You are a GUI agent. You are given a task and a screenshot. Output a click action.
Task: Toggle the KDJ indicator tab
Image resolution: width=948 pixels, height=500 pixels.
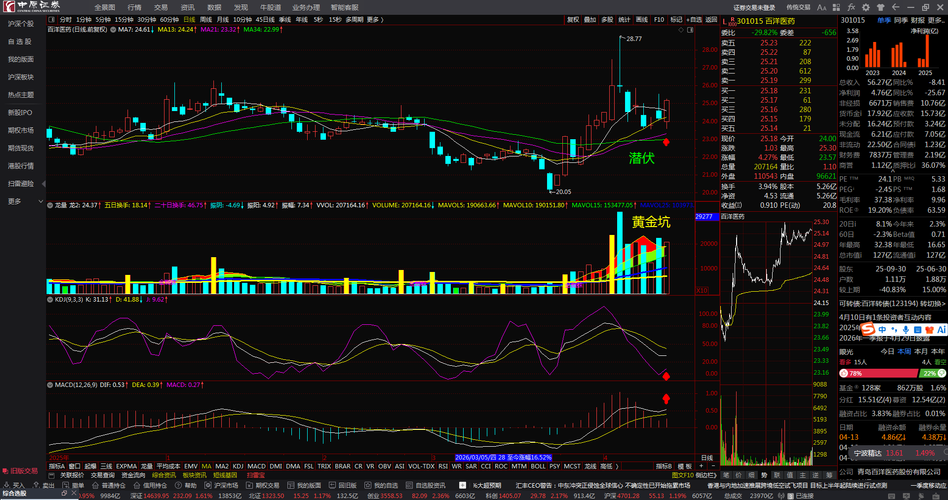pos(238,466)
